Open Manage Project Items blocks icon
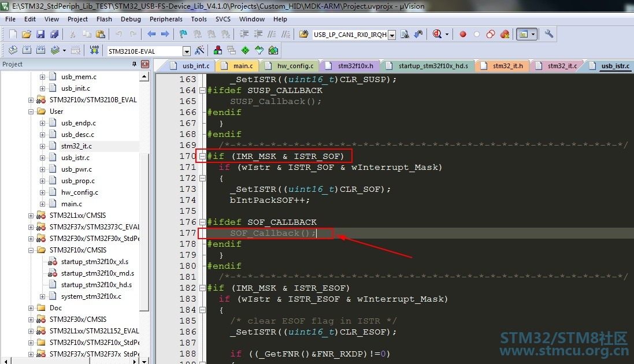This screenshot has height=364, width=634. [x=218, y=51]
